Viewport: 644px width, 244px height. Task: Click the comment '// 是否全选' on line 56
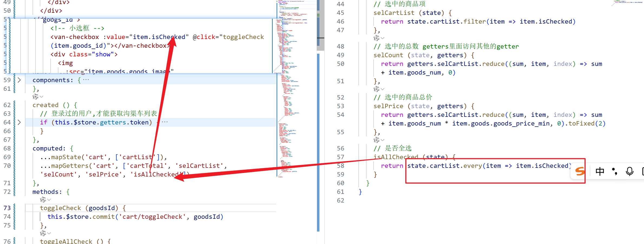tap(393, 148)
